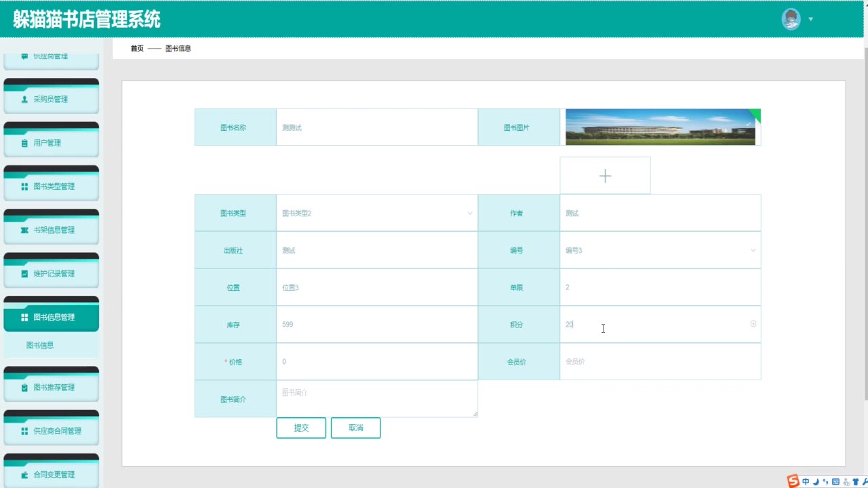Click the 出版社 label cell
This screenshot has width=868, height=488.
(x=235, y=250)
